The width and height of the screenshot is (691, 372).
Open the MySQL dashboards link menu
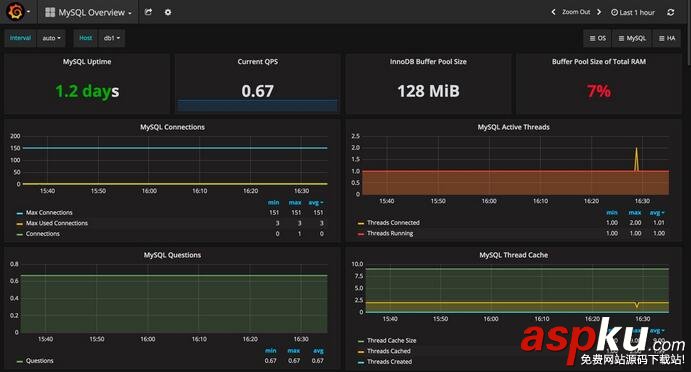pos(632,38)
